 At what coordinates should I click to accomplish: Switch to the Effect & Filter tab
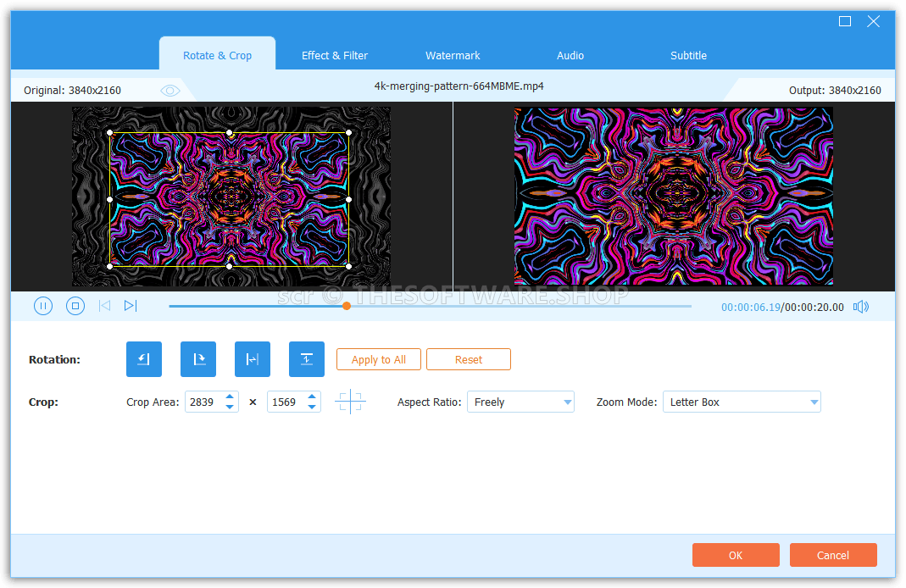pyautogui.click(x=335, y=55)
